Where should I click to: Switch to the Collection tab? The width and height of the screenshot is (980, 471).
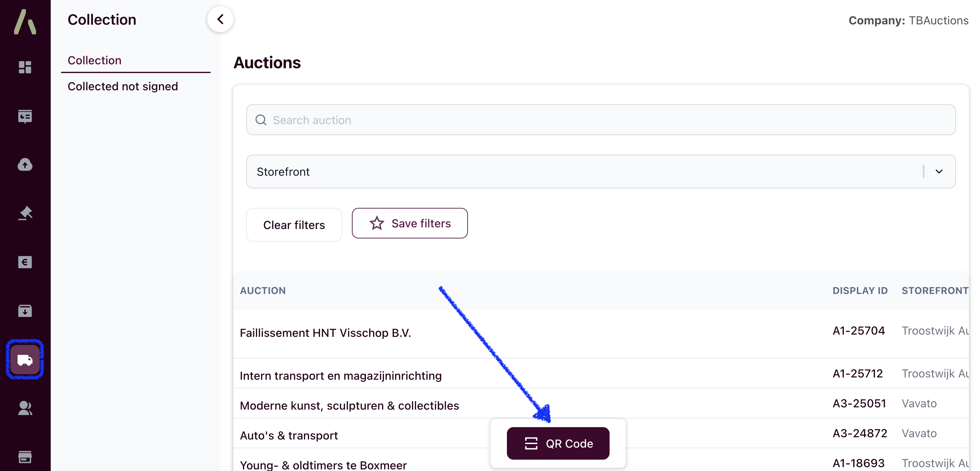(94, 60)
